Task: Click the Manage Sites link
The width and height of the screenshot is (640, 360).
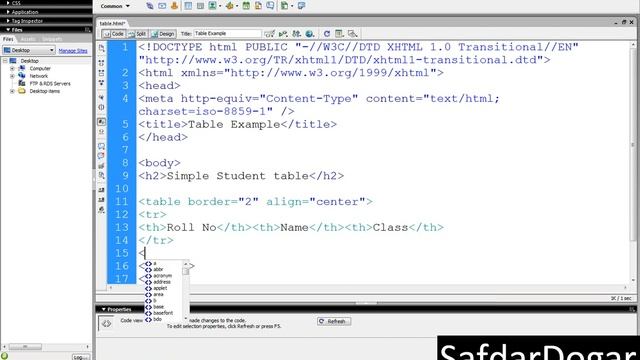Action: (x=73, y=51)
